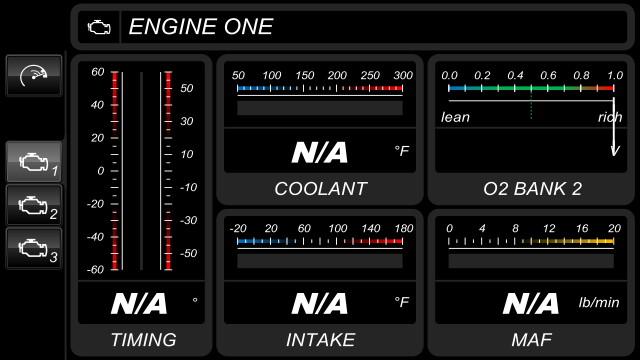Open the speedometer gauge dashboard icon
Viewport: 640px width, 360px height.
coord(34,76)
